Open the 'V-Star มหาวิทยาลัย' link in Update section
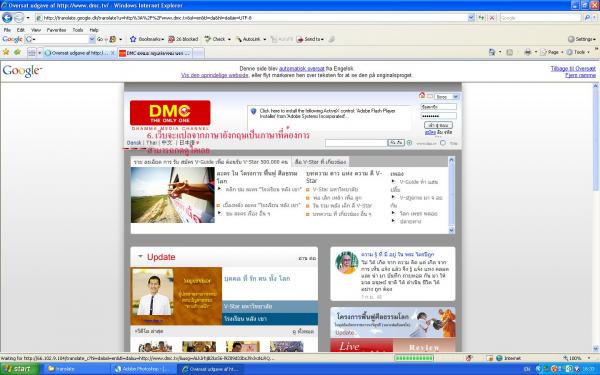Screen dimensions: 600x375 coord(248,307)
